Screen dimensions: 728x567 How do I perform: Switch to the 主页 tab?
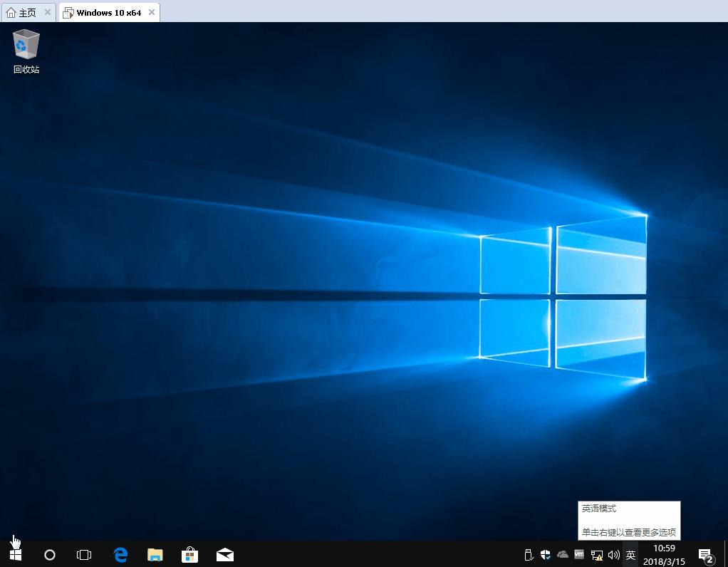(24, 11)
